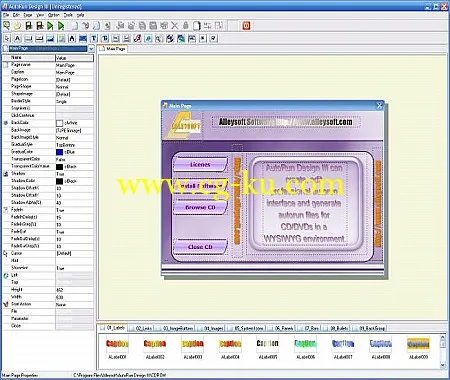
Task: Select the black dot square icon in the object toolbar
Action: click(202, 39)
